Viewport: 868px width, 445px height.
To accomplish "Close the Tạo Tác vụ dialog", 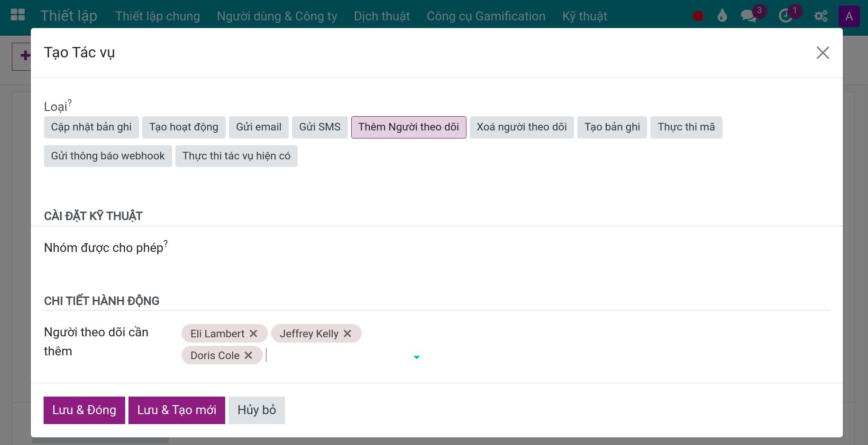I will coord(823,53).
